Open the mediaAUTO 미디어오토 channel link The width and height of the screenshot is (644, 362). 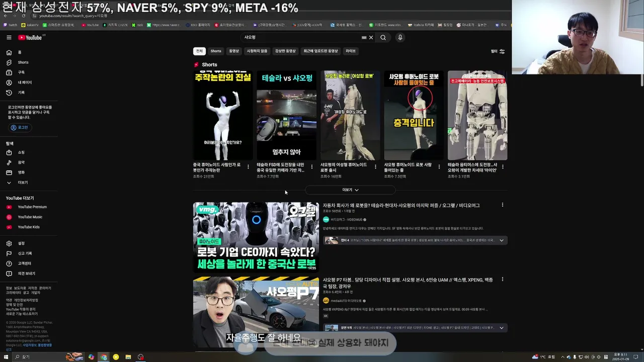click(346, 301)
